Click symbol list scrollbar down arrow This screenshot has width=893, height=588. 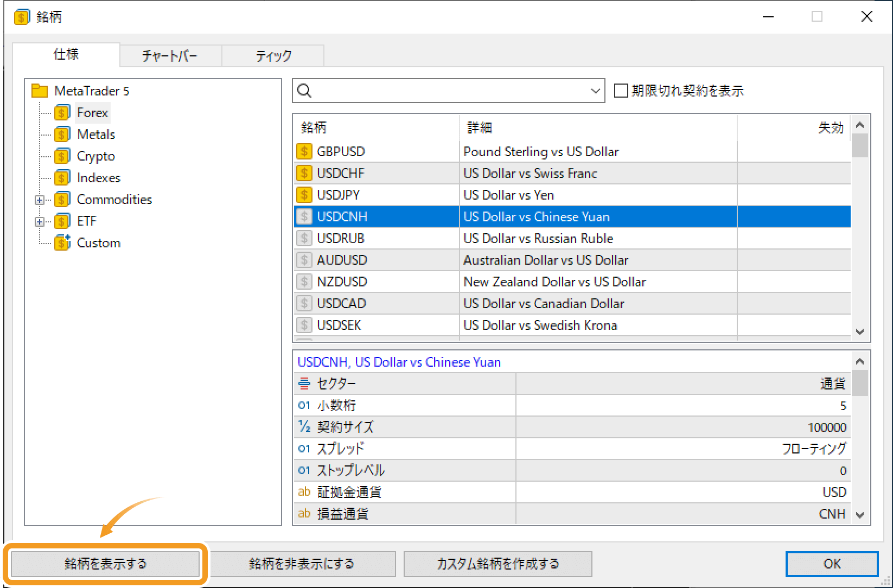[x=860, y=331]
